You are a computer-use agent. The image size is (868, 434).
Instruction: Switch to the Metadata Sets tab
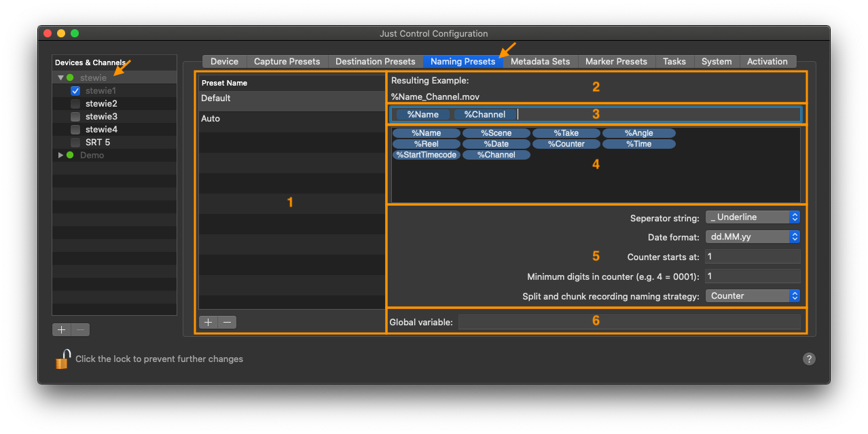pos(540,61)
